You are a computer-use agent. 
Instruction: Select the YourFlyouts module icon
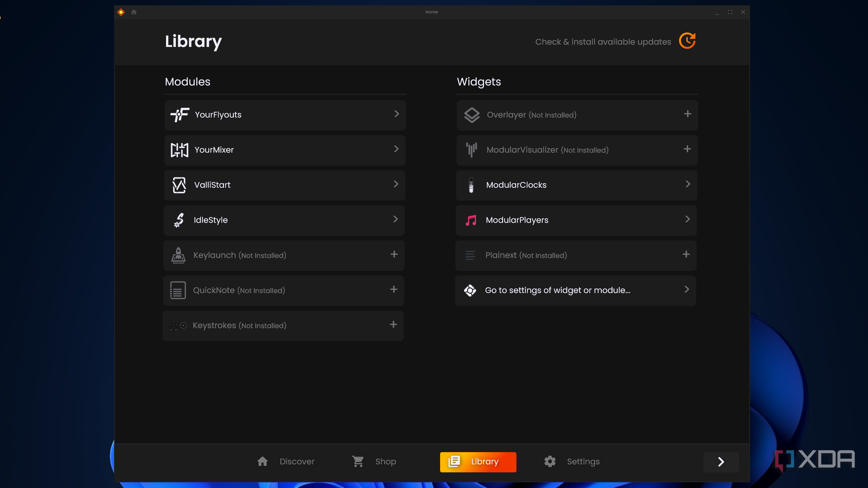pos(179,114)
